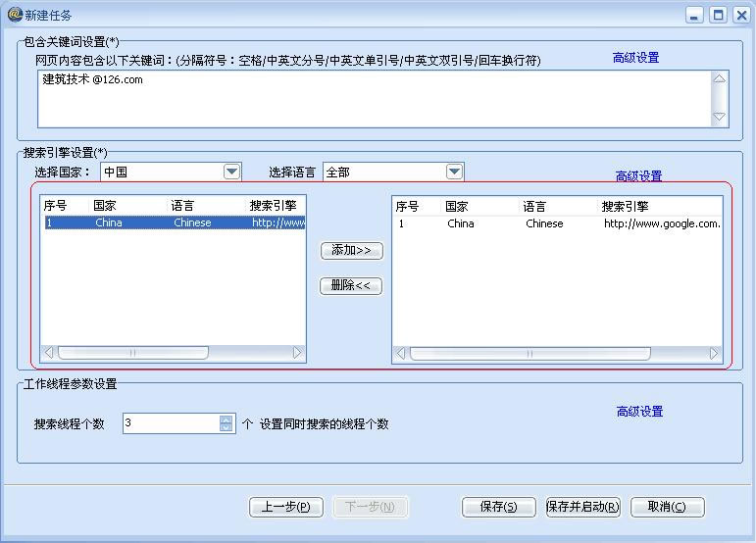Click right list scroll-right arrow

point(714,354)
